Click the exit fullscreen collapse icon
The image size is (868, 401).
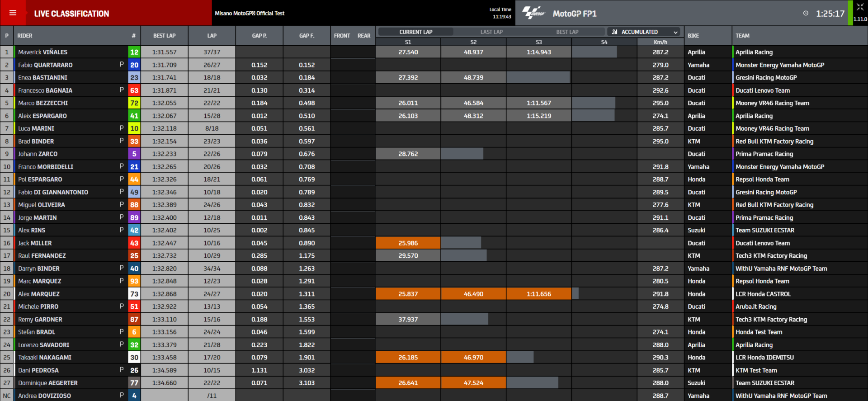(x=860, y=7)
